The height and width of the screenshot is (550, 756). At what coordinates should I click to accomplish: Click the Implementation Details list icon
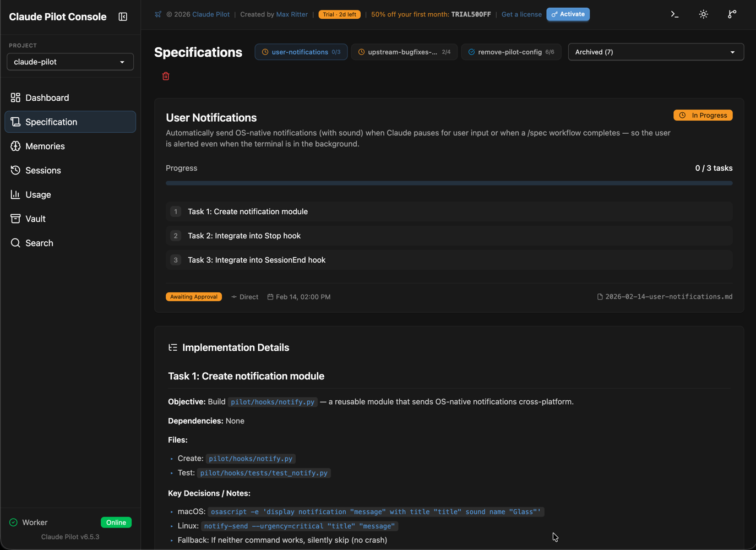coord(173,347)
